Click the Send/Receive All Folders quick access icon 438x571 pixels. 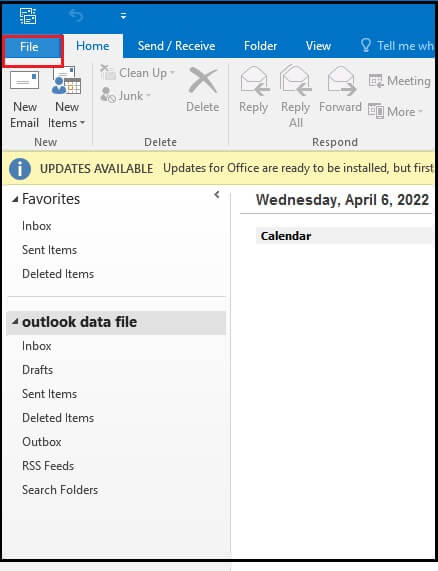(28, 16)
